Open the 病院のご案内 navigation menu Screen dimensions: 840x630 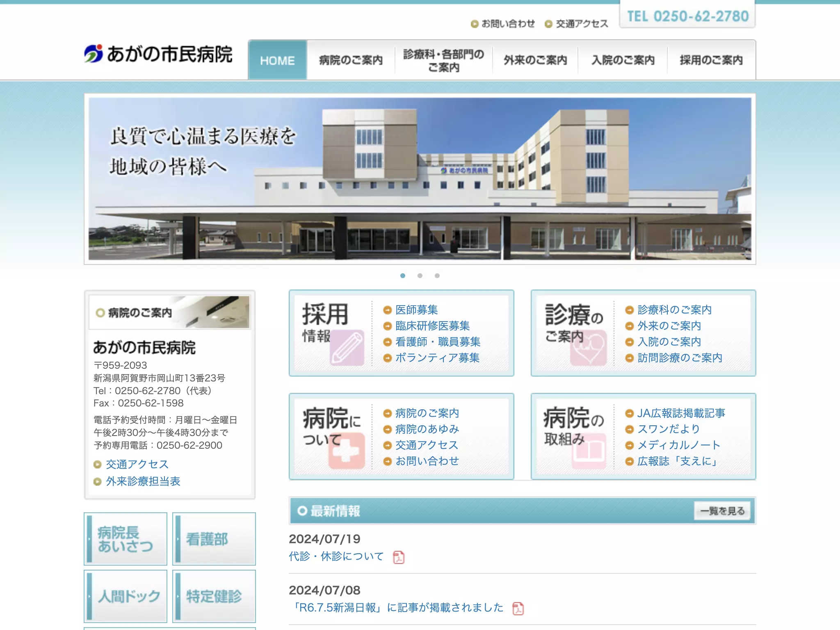click(x=351, y=60)
